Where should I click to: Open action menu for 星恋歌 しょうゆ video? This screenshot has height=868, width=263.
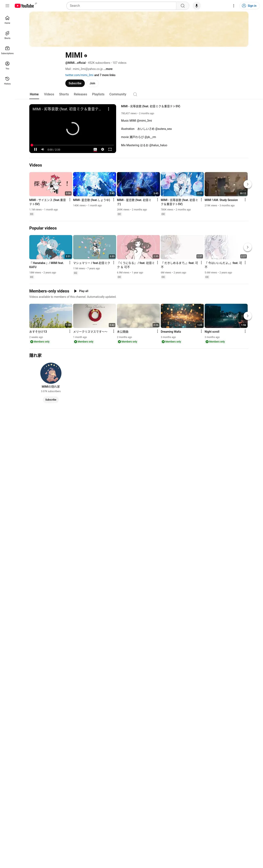(114, 200)
